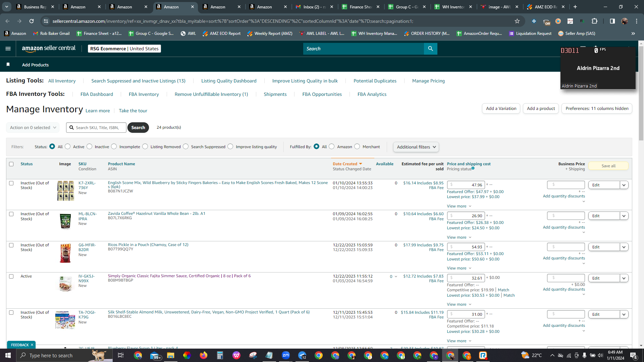Select the checkbox for Silk Almond Milk row
This screenshot has width=644, height=362.
pos(11,313)
